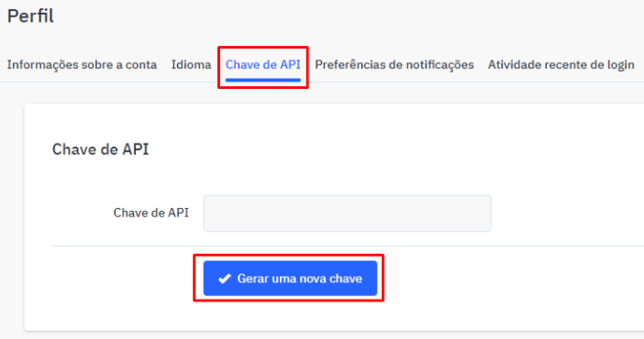Image resolution: width=644 pixels, height=339 pixels.
Task: Focus the empty Chave de API field
Action: pos(347,214)
